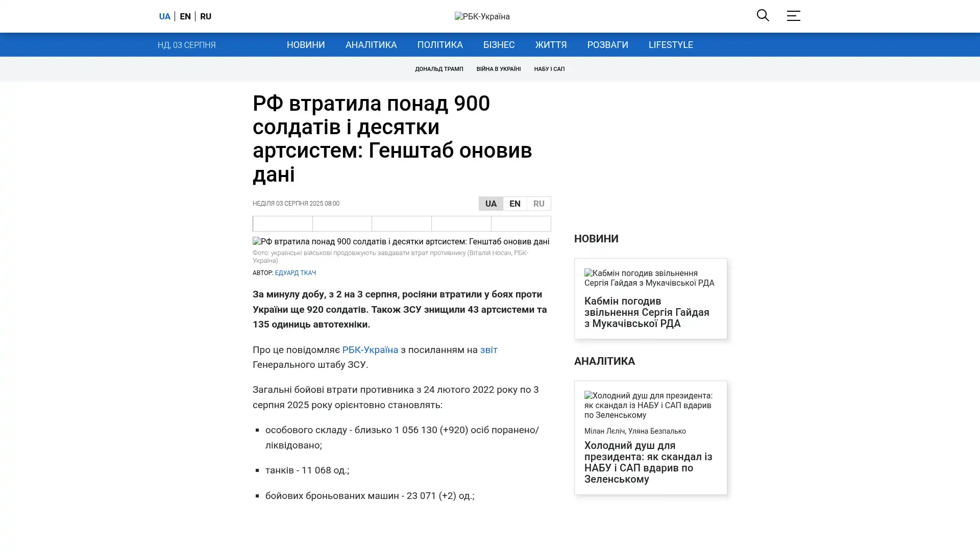Screen dimensions: 980x551
Task: Click the first share button box
Action: (x=282, y=223)
